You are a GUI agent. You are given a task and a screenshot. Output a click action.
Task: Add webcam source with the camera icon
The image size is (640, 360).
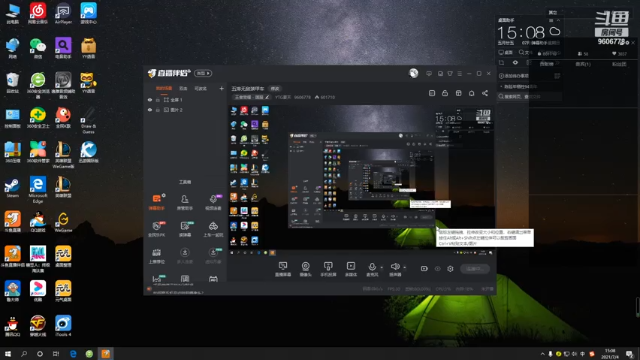(x=305, y=269)
